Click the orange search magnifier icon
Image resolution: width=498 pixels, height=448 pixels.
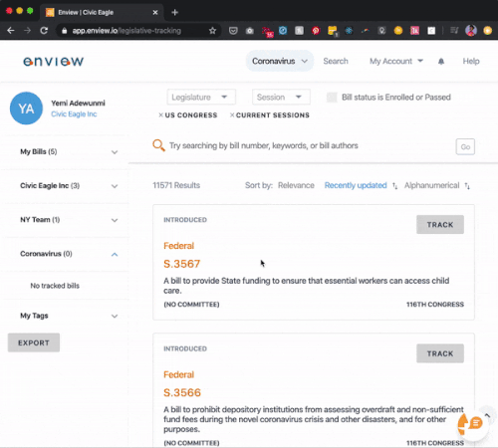[x=158, y=145]
